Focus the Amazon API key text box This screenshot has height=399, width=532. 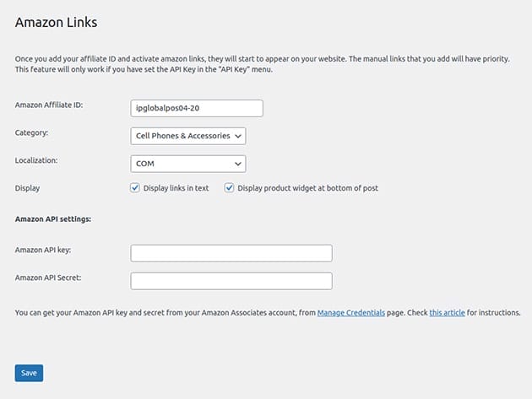coord(231,253)
